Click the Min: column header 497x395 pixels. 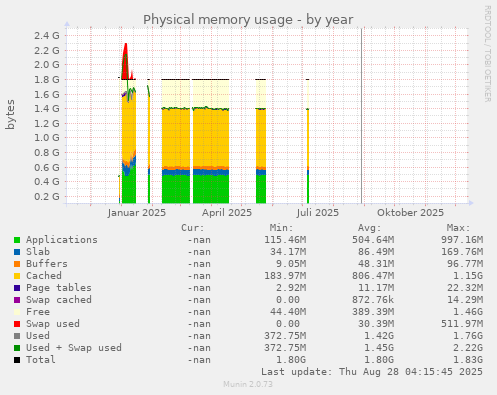click(x=281, y=228)
